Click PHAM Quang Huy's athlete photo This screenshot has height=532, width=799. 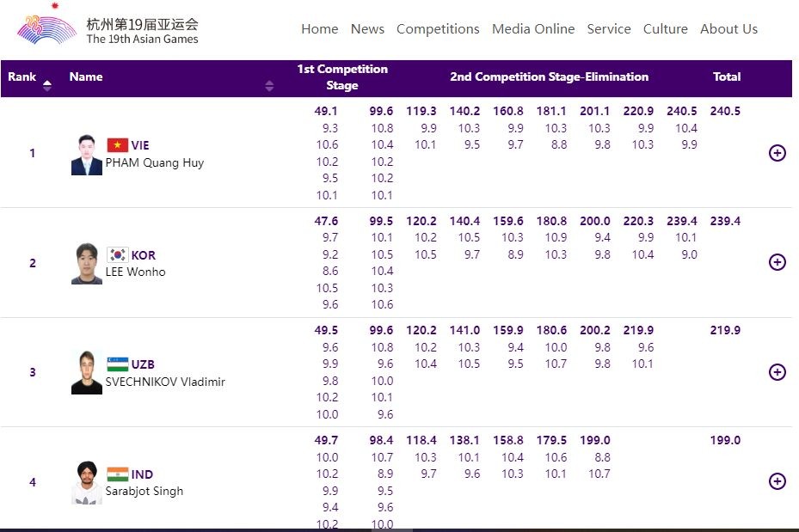point(86,155)
